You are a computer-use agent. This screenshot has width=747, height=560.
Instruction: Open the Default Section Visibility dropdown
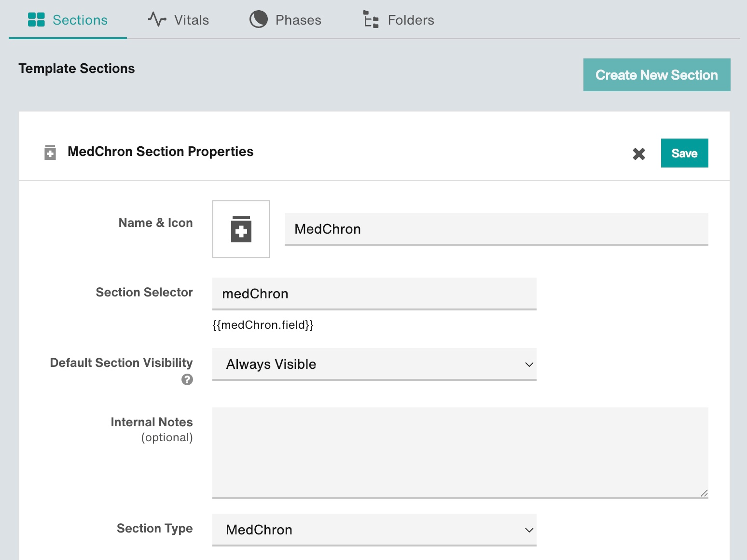pyautogui.click(x=374, y=364)
